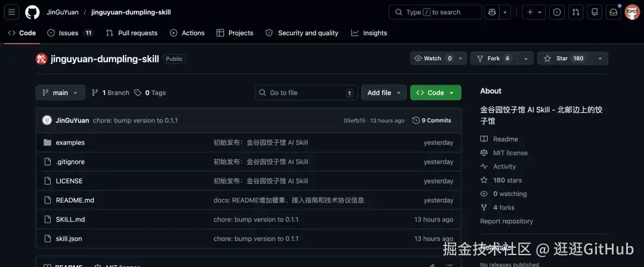Open the .gitignore file
644x267 pixels.
70,162
